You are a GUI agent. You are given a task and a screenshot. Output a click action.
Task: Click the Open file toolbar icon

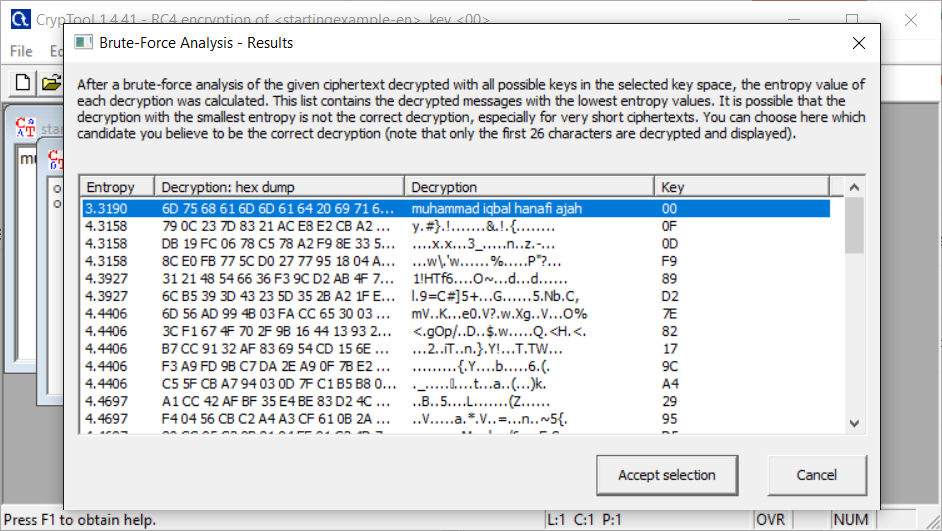pyautogui.click(x=51, y=82)
